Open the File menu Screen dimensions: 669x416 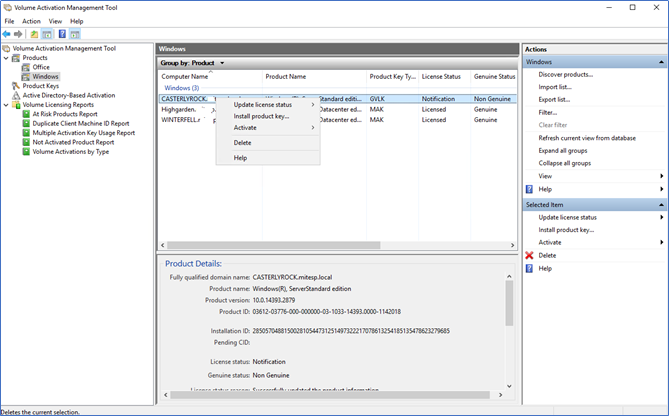(x=9, y=21)
